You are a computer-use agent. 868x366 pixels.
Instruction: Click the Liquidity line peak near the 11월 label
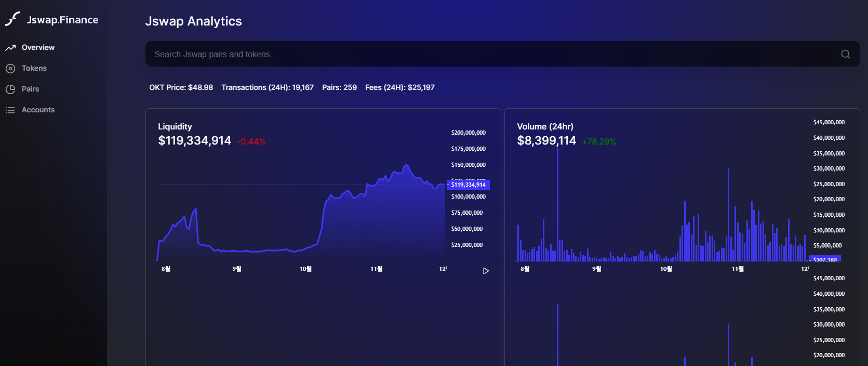point(406,165)
